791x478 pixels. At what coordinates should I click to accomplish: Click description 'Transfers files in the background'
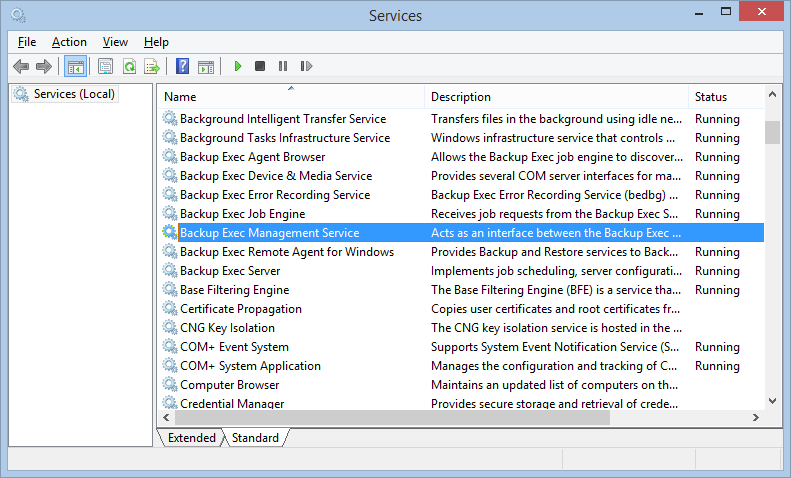(556, 118)
